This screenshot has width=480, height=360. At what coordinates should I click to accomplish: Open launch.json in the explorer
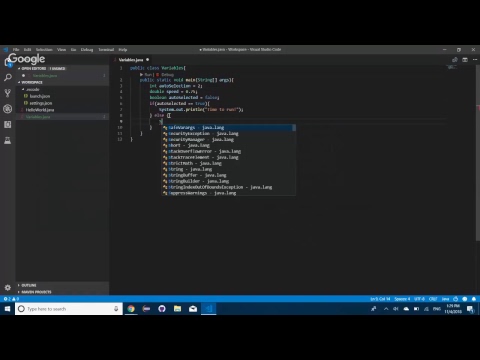[x=40, y=96]
